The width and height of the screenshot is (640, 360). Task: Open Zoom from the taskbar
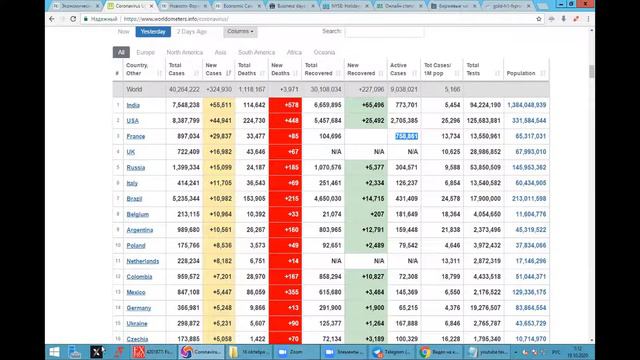(x=296, y=352)
